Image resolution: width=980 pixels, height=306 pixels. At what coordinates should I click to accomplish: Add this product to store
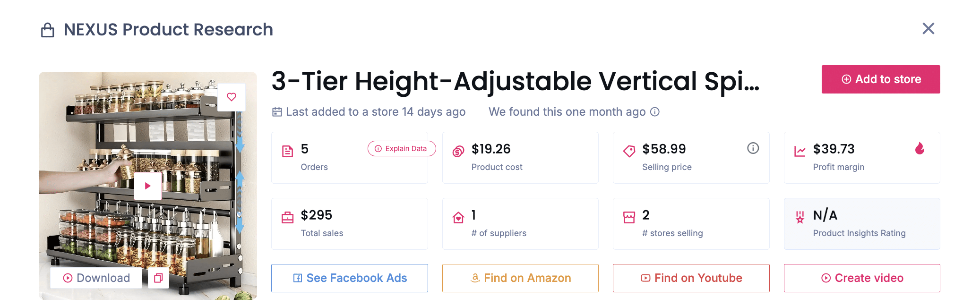[881, 79]
